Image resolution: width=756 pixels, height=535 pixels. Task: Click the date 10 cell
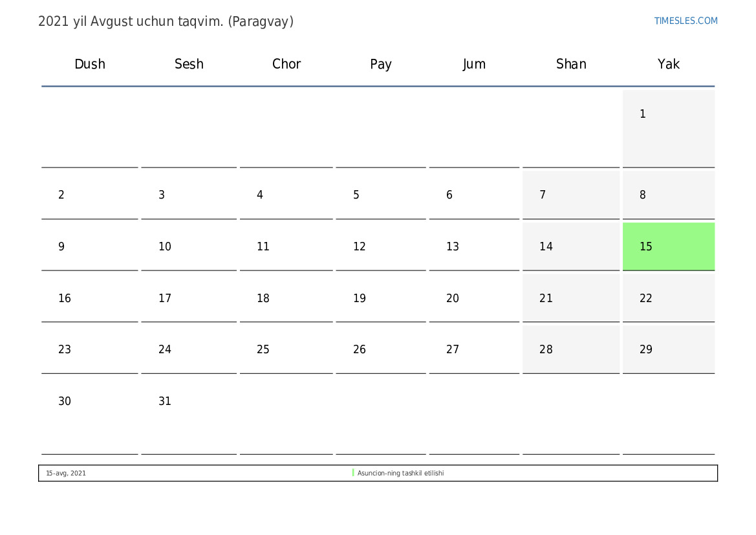pos(188,246)
